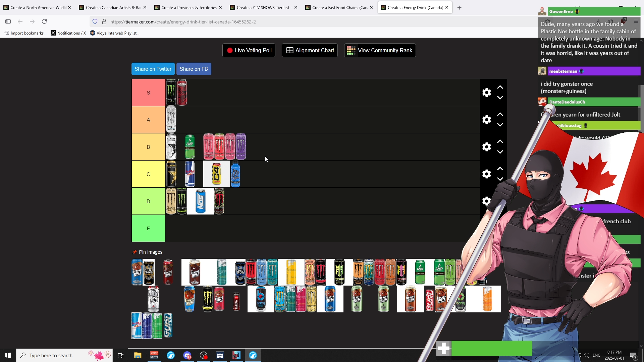Select the yellow can in the unranked pool
The image size is (644, 362).
pos(291,272)
